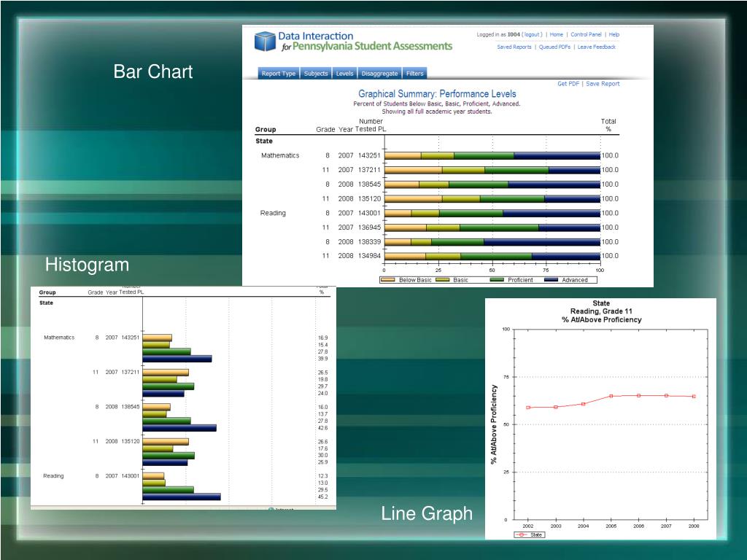The image size is (747, 560).
Task: Click the 'Graphical Summary: Performance Levels' title
Action: click(437, 94)
